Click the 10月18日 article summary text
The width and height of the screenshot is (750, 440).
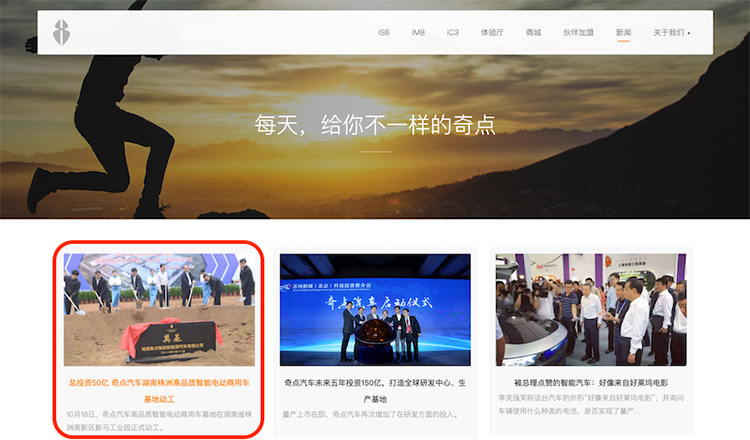tap(159, 420)
